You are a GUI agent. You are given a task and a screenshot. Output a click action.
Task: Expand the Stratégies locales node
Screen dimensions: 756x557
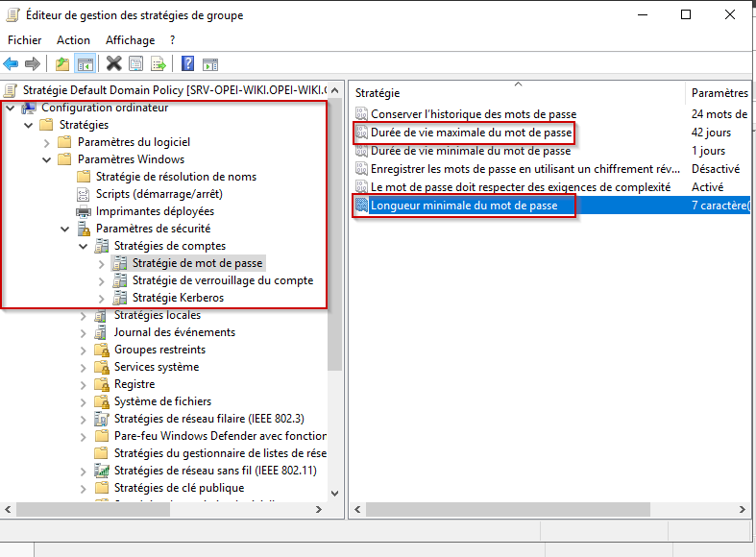tap(83, 316)
